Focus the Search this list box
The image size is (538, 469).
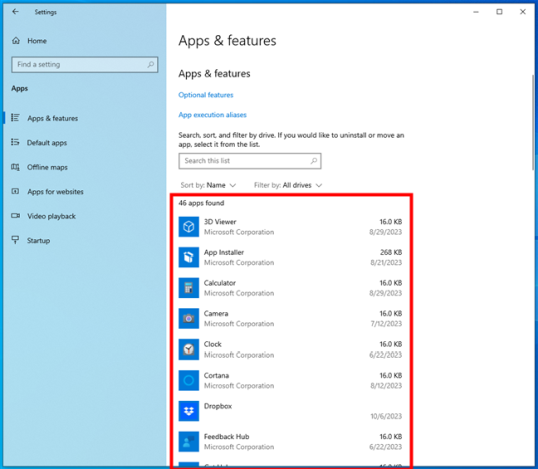tap(250, 161)
